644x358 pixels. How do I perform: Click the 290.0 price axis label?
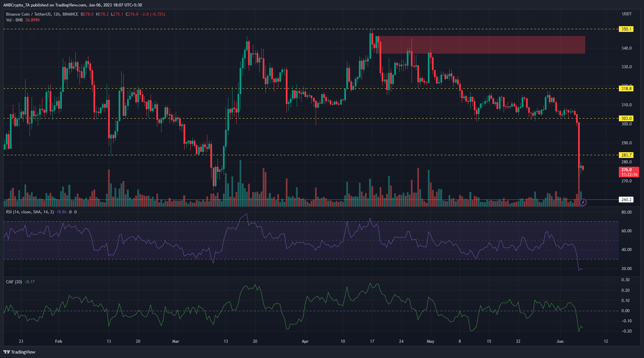(x=627, y=143)
